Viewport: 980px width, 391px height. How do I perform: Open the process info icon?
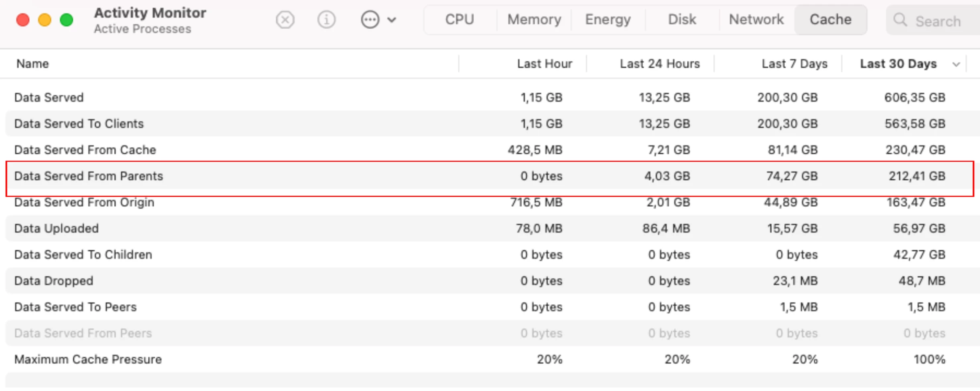pyautogui.click(x=326, y=20)
